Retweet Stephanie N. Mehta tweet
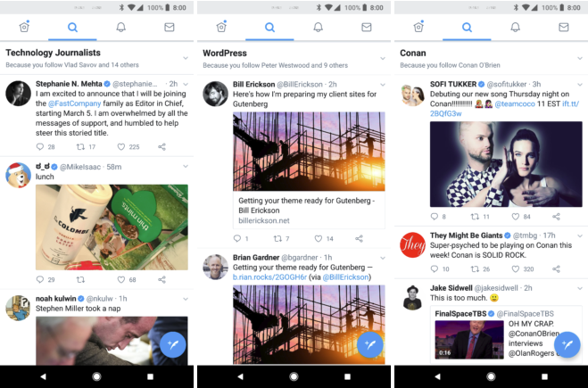 point(80,147)
